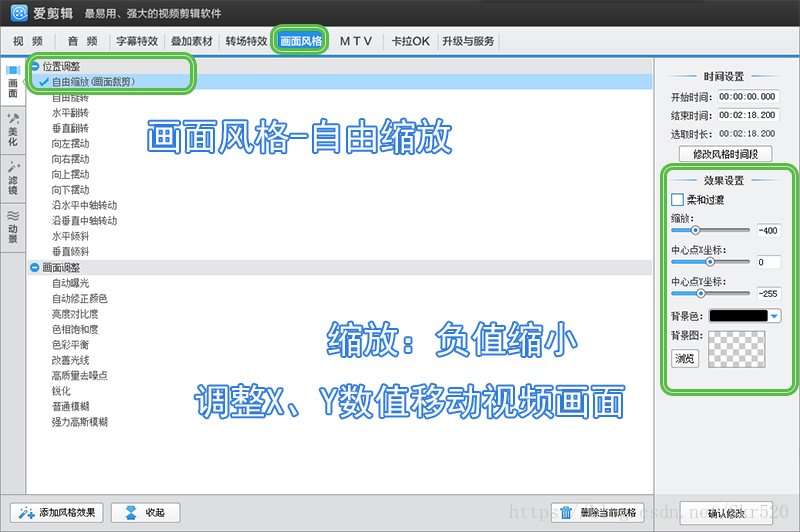Click the 收起 button
Image resolution: width=800 pixels, height=532 pixels.
click(145, 513)
